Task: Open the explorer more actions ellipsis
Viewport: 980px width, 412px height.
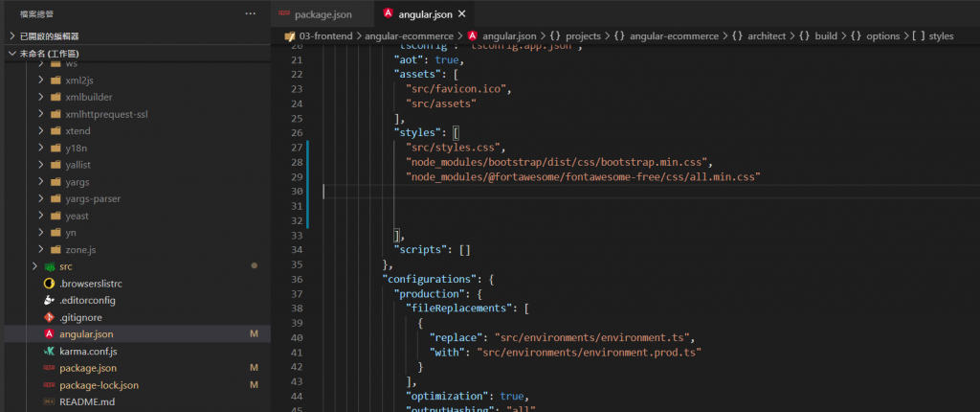Action: point(251,13)
